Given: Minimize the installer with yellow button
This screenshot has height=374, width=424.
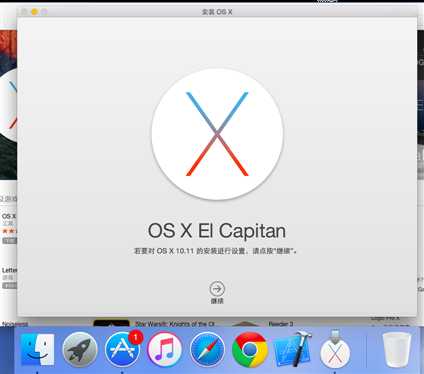Looking at the screenshot, I should click(x=34, y=12).
